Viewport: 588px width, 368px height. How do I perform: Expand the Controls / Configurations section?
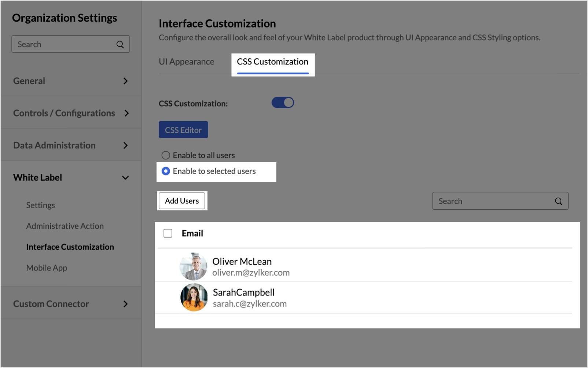pyautogui.click(x=126, y=113)
